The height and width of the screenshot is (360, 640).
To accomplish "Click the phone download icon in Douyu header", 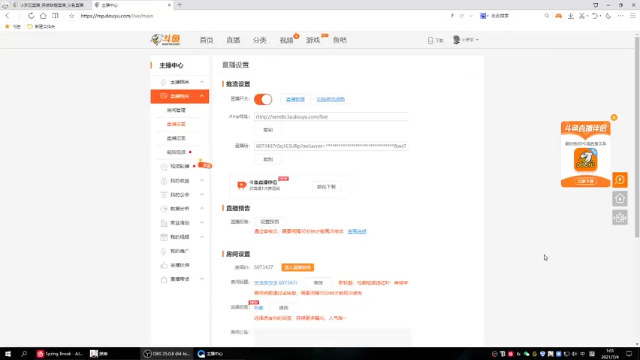I will [x=430, y=40].
